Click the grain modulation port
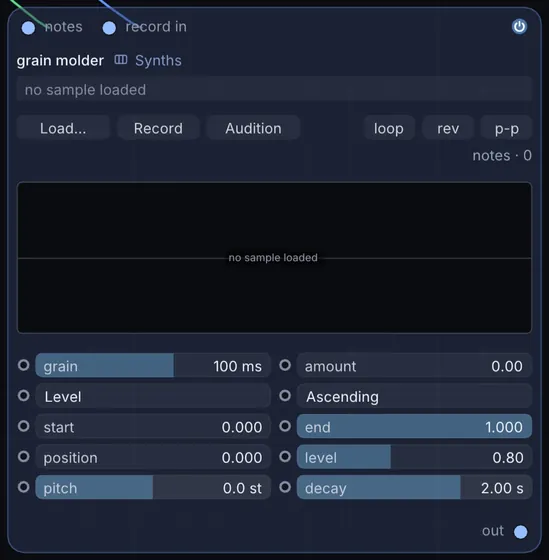 [x=24, y=365]
